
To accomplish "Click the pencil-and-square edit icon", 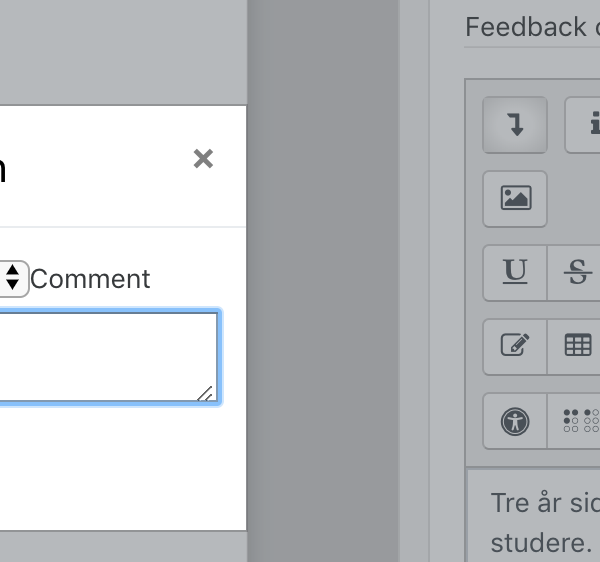I will (515, 347).
